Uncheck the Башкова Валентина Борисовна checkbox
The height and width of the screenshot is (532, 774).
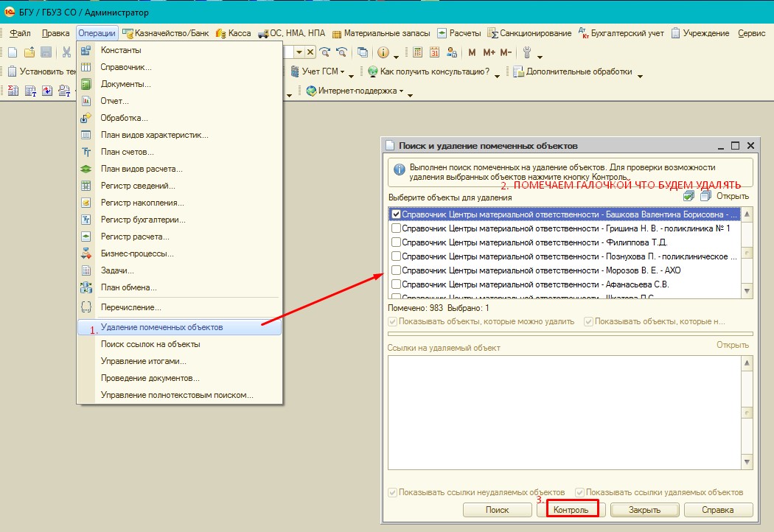[396, 214]
